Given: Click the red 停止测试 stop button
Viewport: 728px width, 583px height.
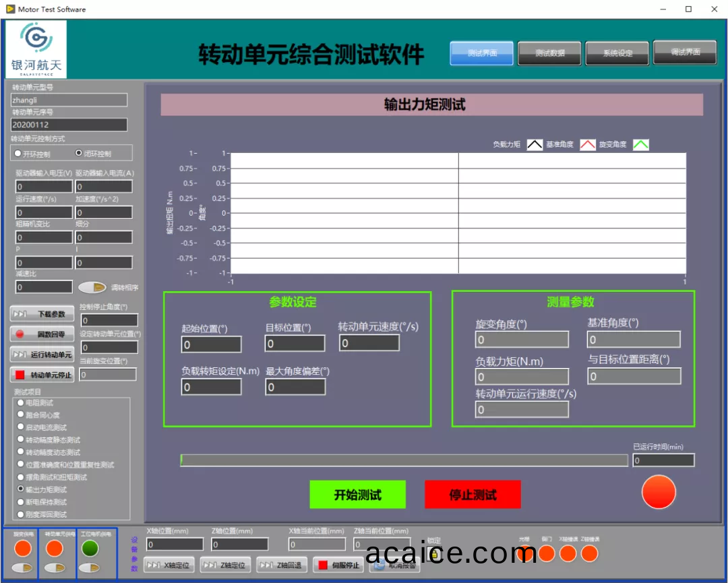Looking at the screenshot, I should click(473, 495).
